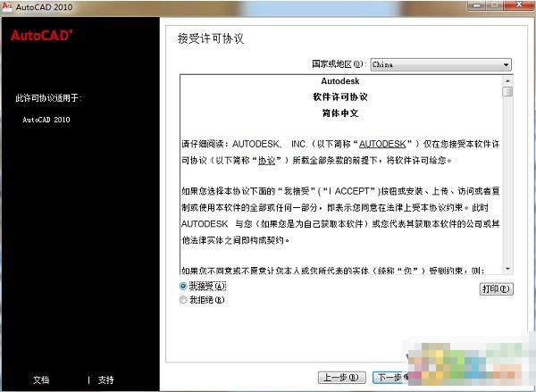This screenshot has height=392, width=536.
Task: Click the license scrollbar up arrow
Action: tap(507, 79)
